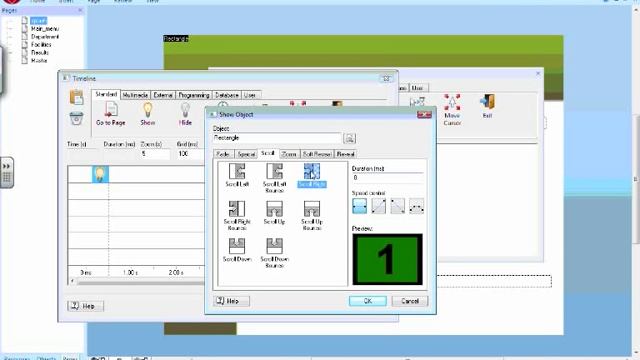Click the paste clipboard icon in Timeline window
This screenshot has height=360, width=640.
click(x=76, y=98)
